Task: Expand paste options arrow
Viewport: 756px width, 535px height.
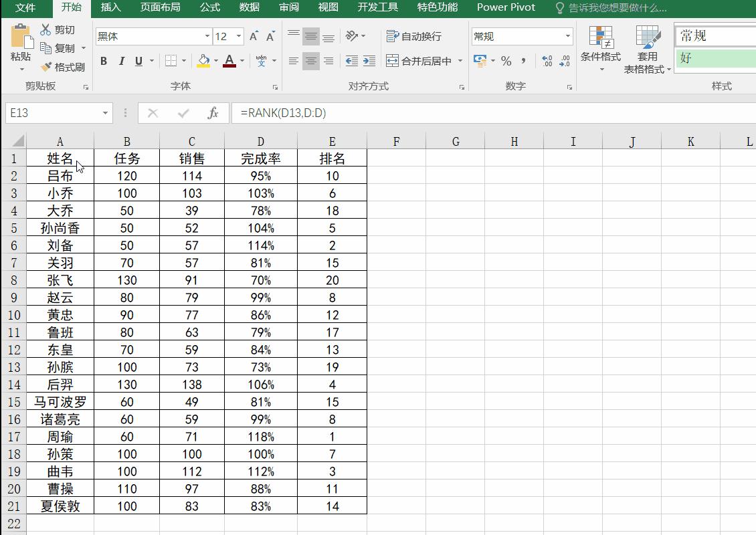Action: 21,70
